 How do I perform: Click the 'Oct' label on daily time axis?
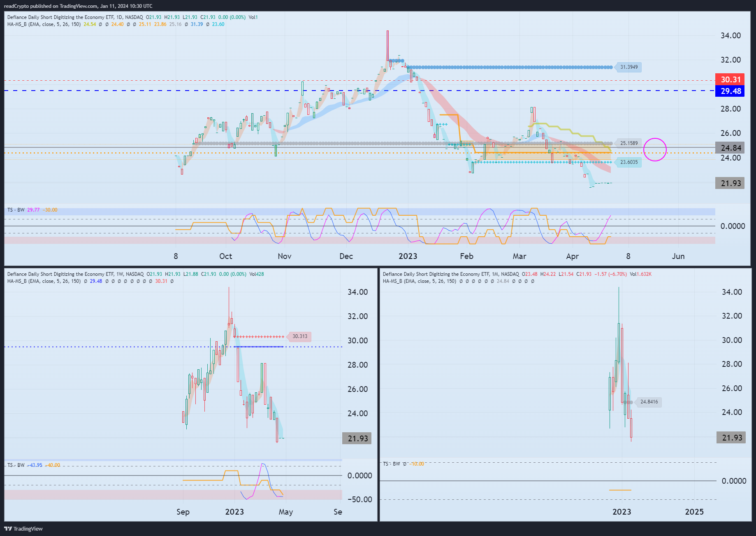(225, 256)
